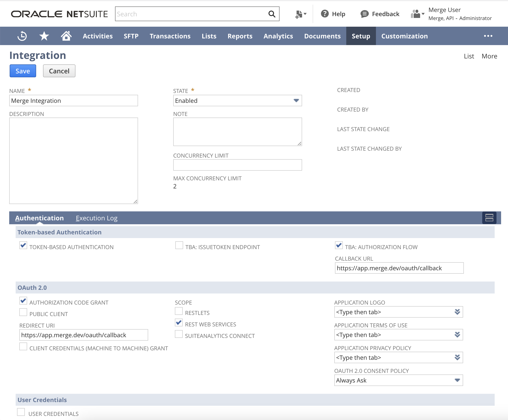Viewport: 508px width, 420px height.
Task: Click the collapse panels icon on the Authentication bar
Action: coord(489,218)
